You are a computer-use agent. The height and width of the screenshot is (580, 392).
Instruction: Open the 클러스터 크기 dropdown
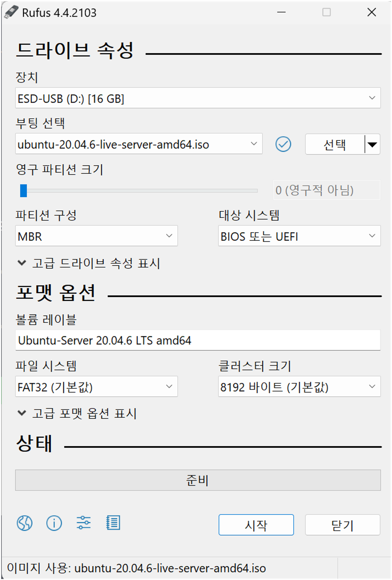coord(299,387)
